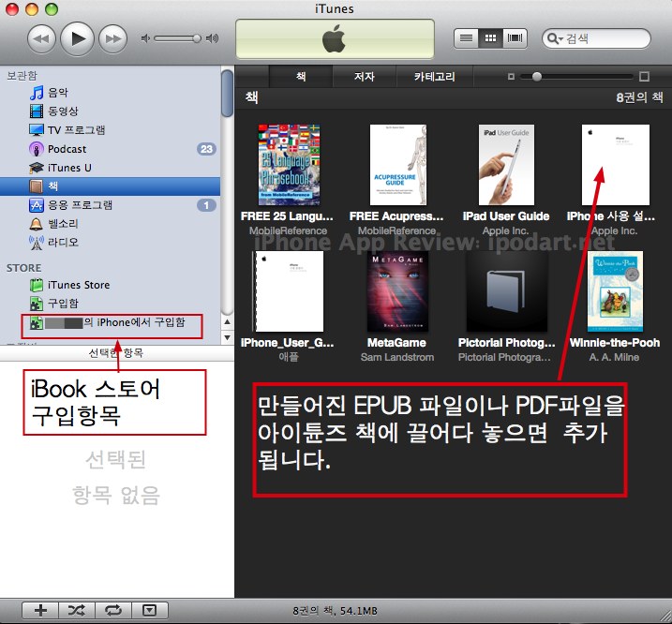
Task: Click the apps badge showing 1
Action: [x=206, y=205]
